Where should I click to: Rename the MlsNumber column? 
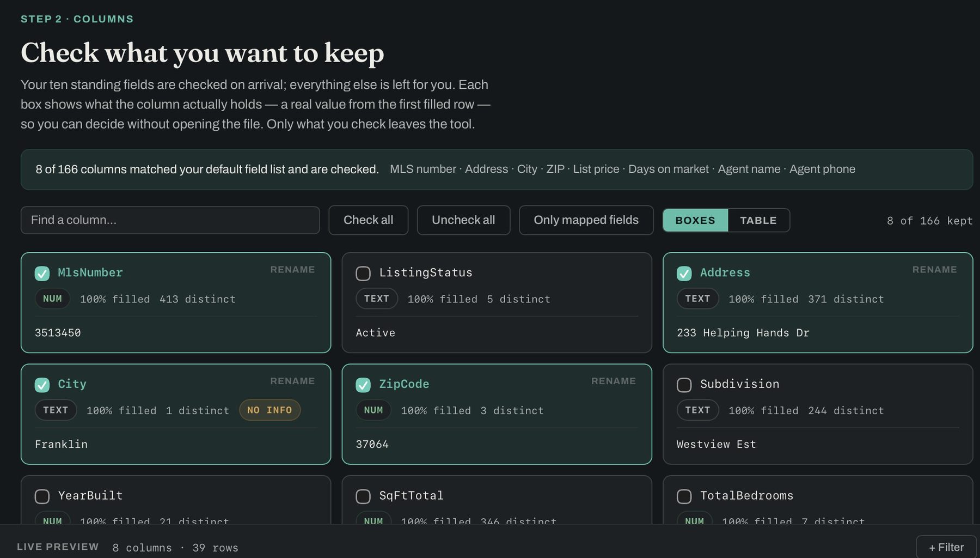(x=292, y=270)
